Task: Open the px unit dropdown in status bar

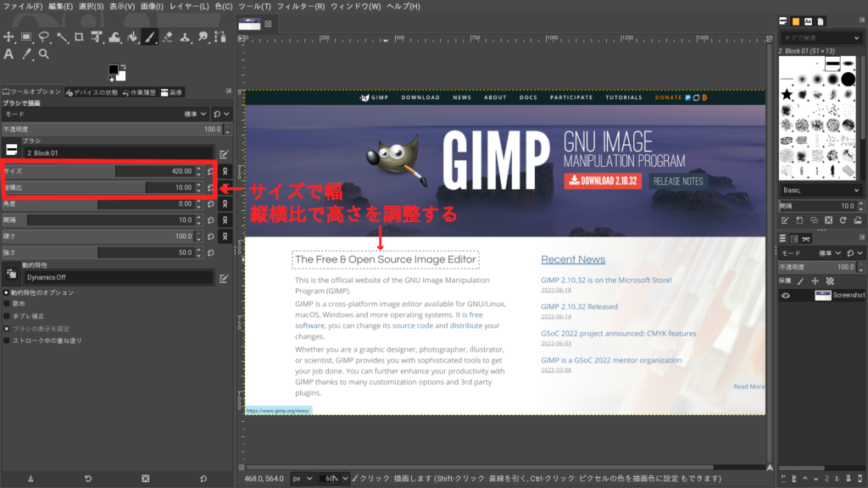Action: (x=303, y=479)
